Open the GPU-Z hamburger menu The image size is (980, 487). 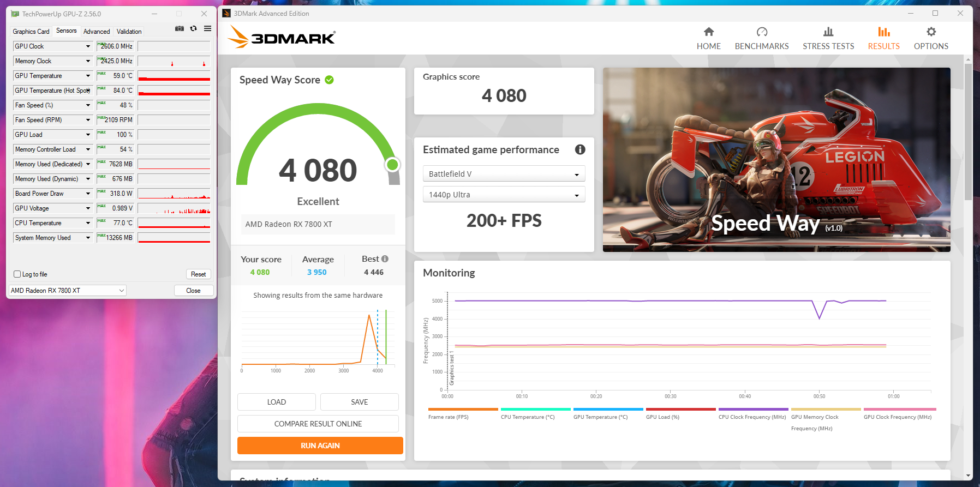(208, 28)
